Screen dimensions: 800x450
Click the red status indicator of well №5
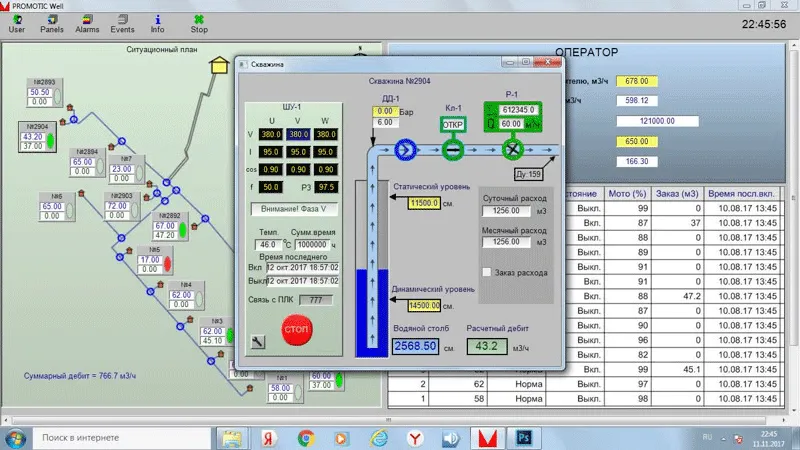click(x=167, y=264)
